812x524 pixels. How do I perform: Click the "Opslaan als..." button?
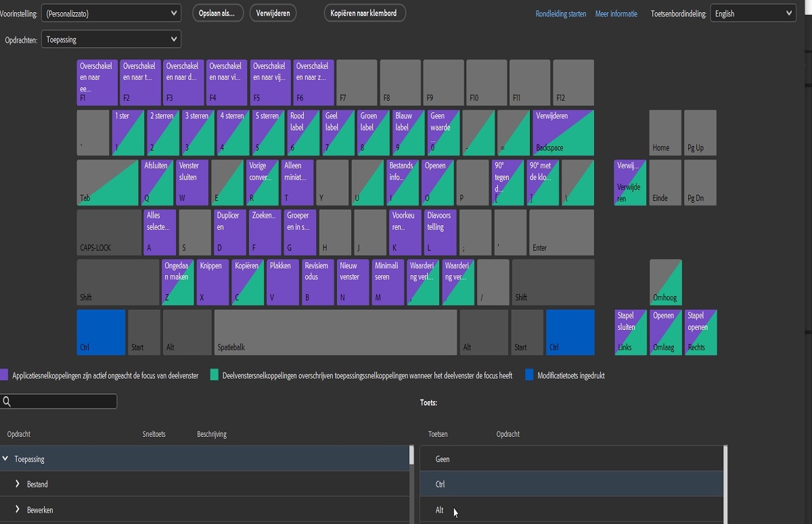pyautogui.click(x=217, y=12)
